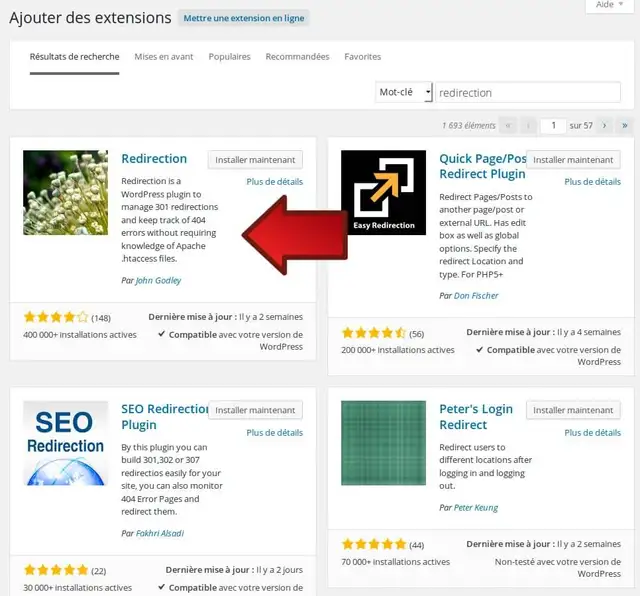640x596 pixels.
Task: Click 'Non-testé avec votre version' text
Action: [558, 568]
